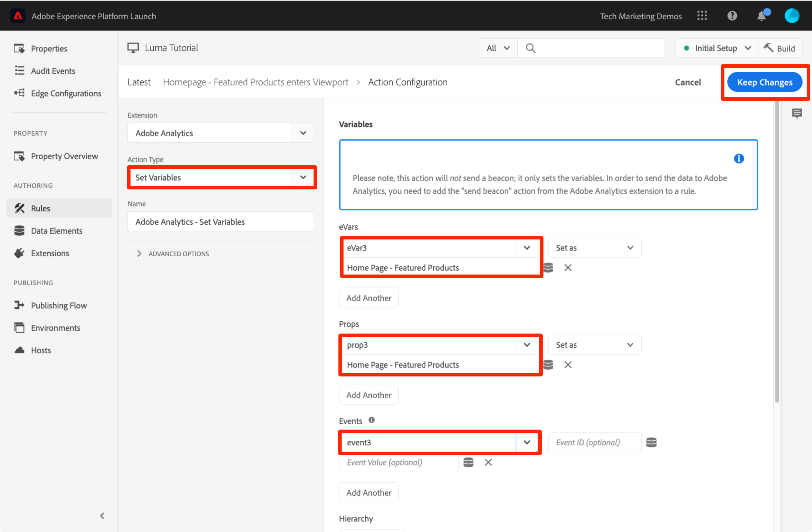Screen dimensions: 812x532
Task: Open the notifications bell
Action: tap(761, 16)
